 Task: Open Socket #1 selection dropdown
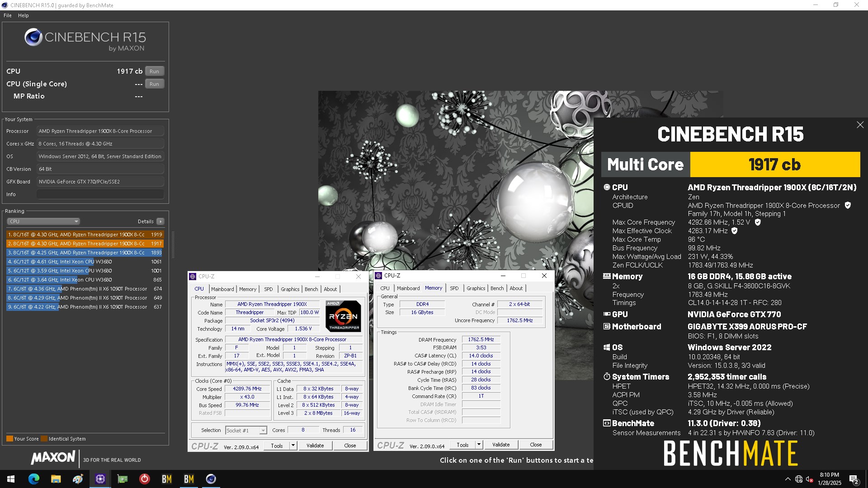(246, 431)
